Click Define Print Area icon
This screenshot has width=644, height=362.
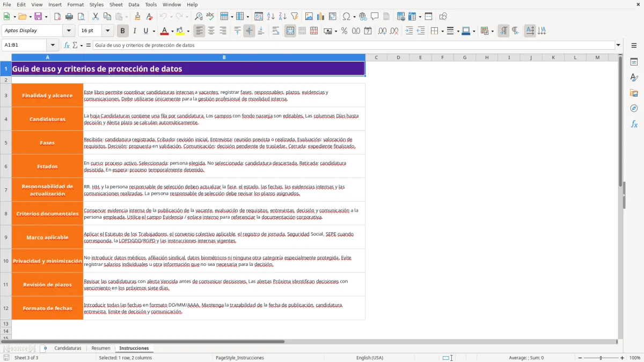(x=401, y=17)
